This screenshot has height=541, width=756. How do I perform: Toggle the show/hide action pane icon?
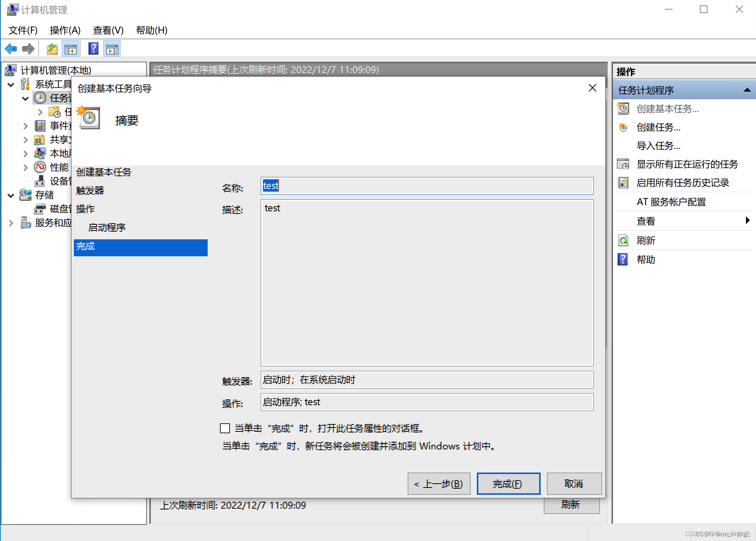point(112,49)
